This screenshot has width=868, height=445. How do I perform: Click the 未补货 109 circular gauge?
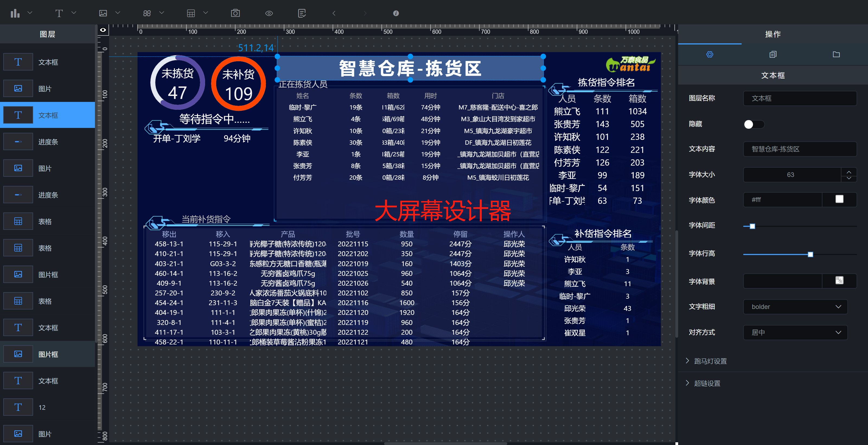[x=239, y=84]
